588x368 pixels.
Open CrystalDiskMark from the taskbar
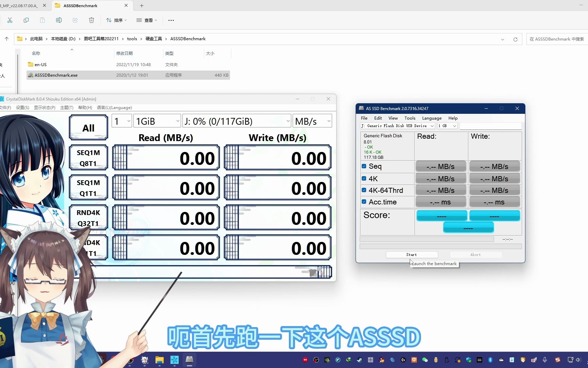point(175,360)
